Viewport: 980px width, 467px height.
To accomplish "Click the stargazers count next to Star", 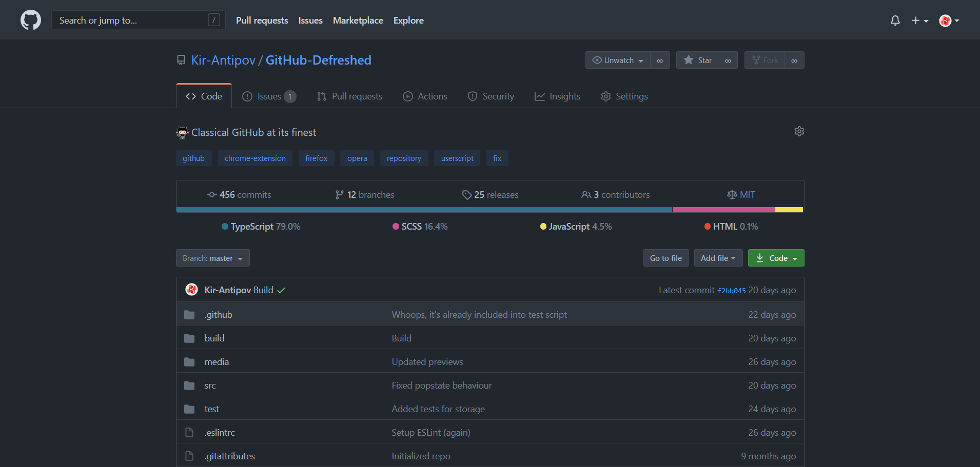I will pos(728,60).
